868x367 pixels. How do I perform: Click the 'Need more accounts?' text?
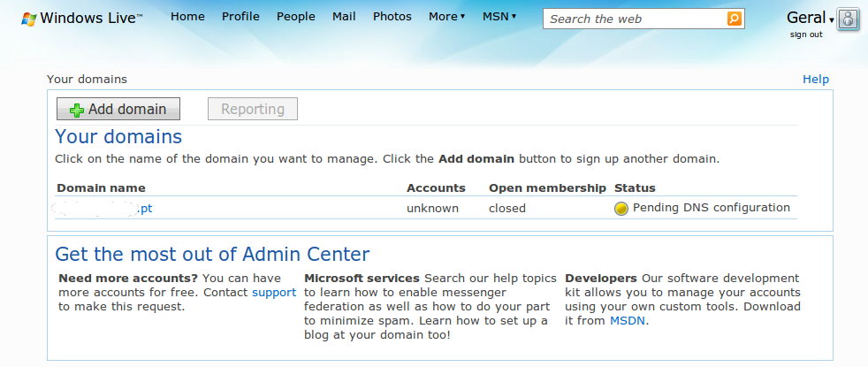(x=128, y=278)
